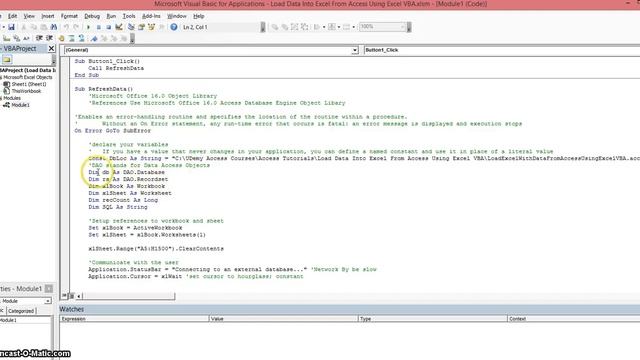Open the Window menu
Image resolution: width=640 pixels, height=360 pixels.
[x=177, y=16]
